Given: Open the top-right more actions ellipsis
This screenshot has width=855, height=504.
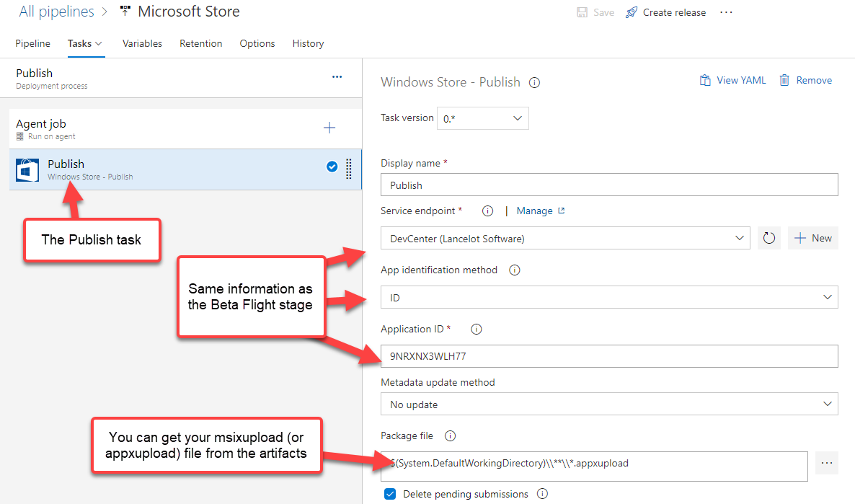Looking at the screenshot, I should [x=726, y=12].
